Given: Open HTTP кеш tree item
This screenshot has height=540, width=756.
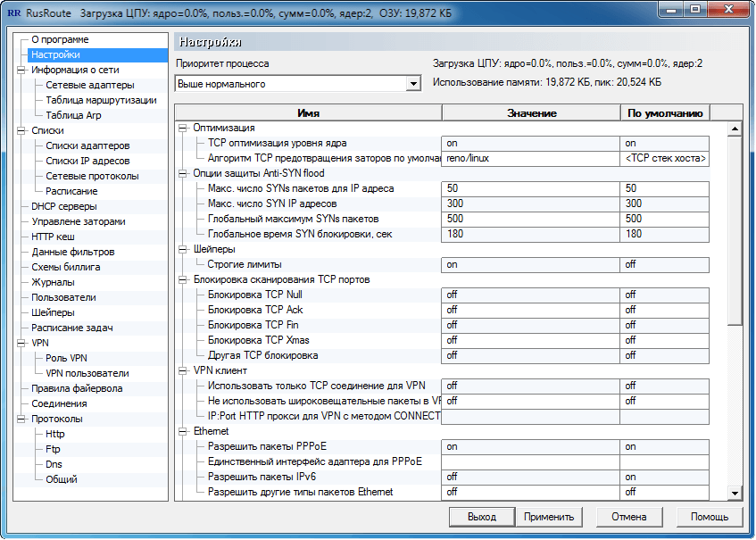Looking at the screenshot, I should [53, 237].
